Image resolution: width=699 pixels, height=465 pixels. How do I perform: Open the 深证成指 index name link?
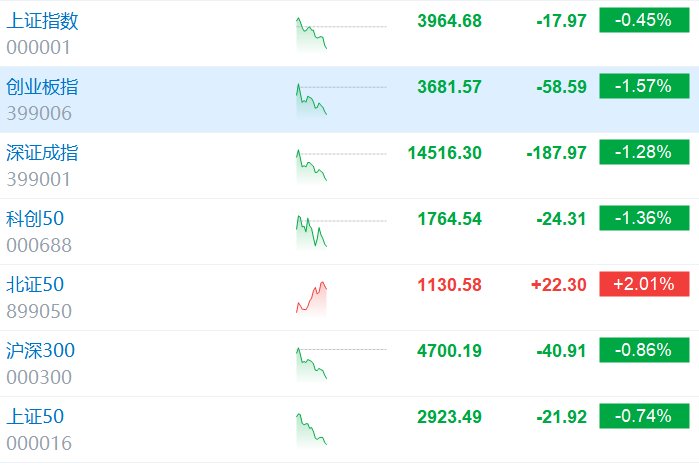[x=42, y=152]
